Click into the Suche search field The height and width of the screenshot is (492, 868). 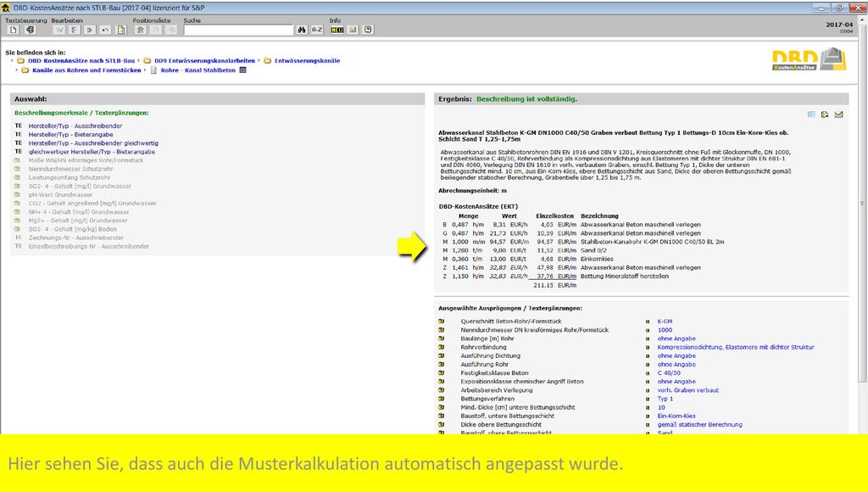coord(238,30)
